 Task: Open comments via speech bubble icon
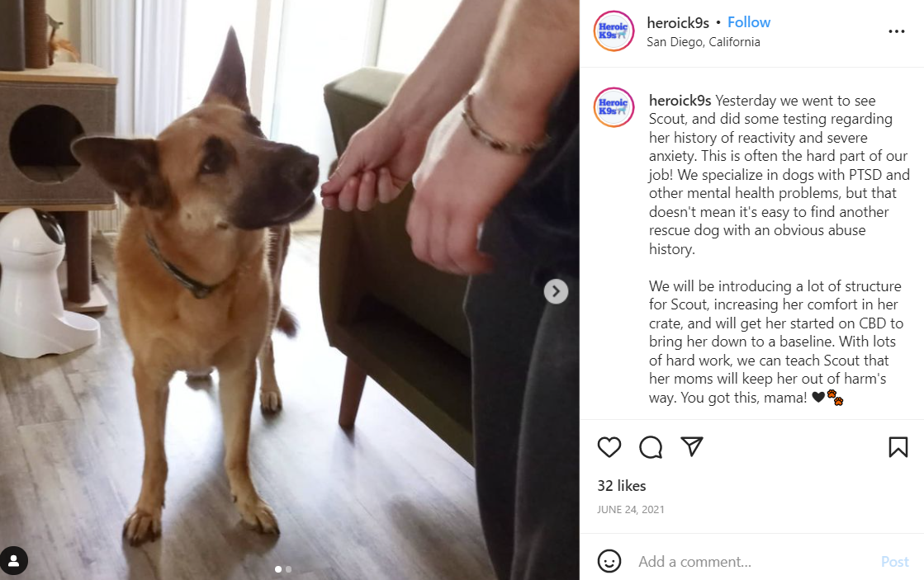tap(651, 447)
